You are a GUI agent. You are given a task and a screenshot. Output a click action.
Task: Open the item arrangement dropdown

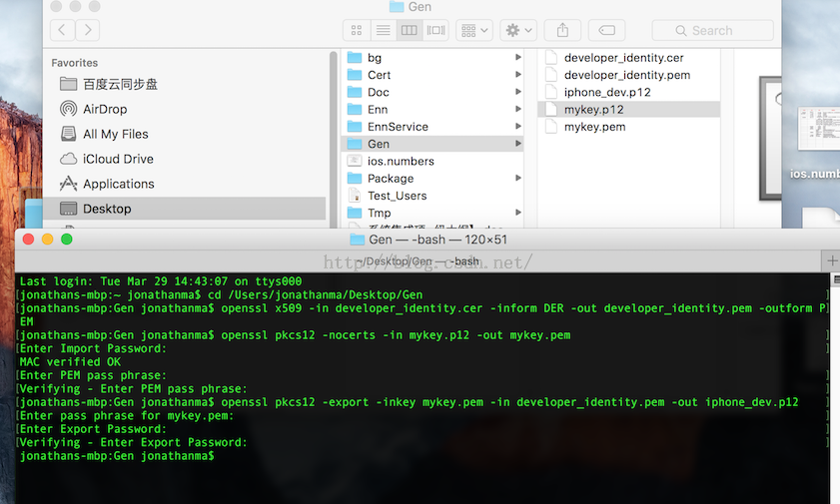tap(473, 31)
